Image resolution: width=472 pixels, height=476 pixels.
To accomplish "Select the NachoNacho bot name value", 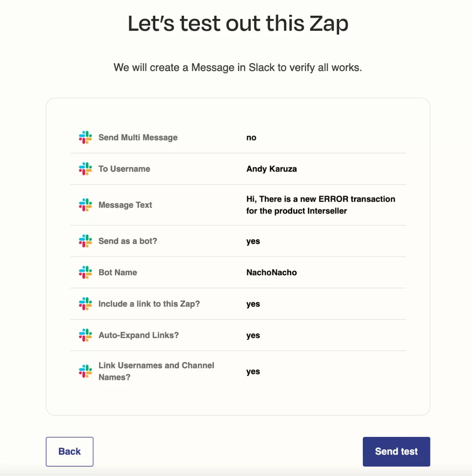I will [271, 272].
